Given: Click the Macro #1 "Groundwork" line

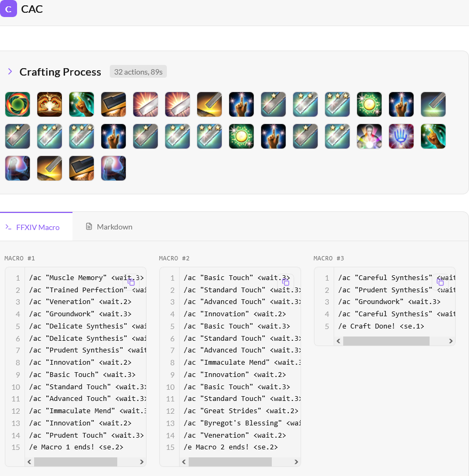Looking at the screenshot, I should point(80,314).
